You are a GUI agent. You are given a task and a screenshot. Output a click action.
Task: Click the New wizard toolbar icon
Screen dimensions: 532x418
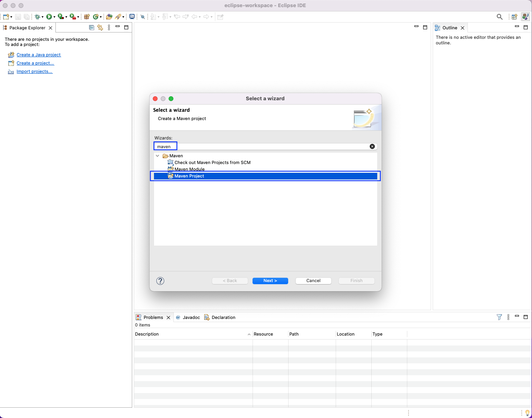tap(6, 17)
